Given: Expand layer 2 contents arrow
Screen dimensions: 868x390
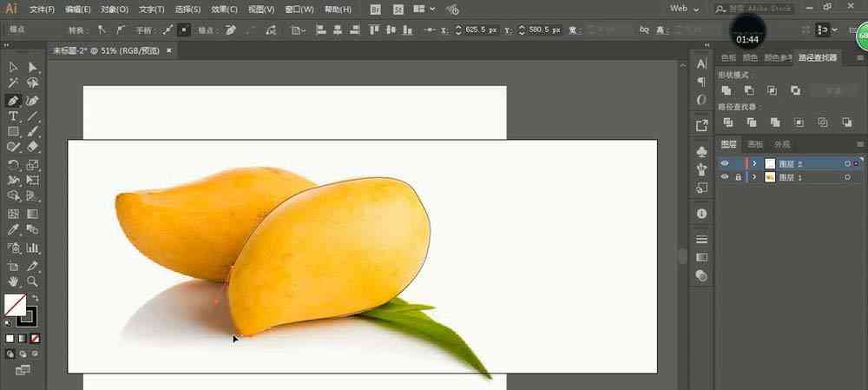Looking at the screenshot, I should [754, 163].
